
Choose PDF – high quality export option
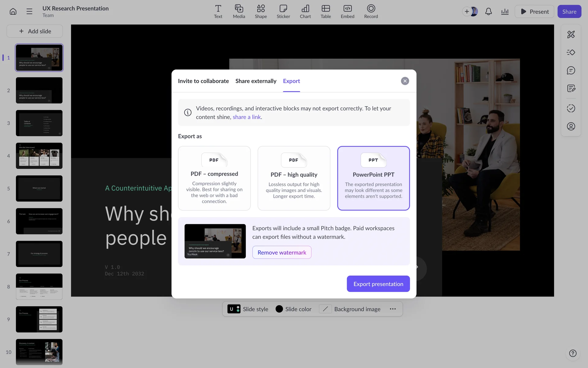[294, 178]
